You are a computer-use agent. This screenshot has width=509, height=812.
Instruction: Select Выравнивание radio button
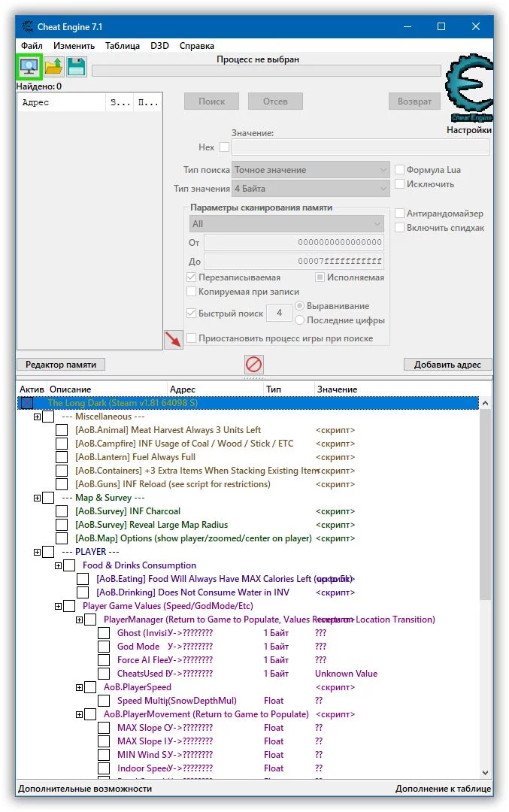click(x=299, y=305)
